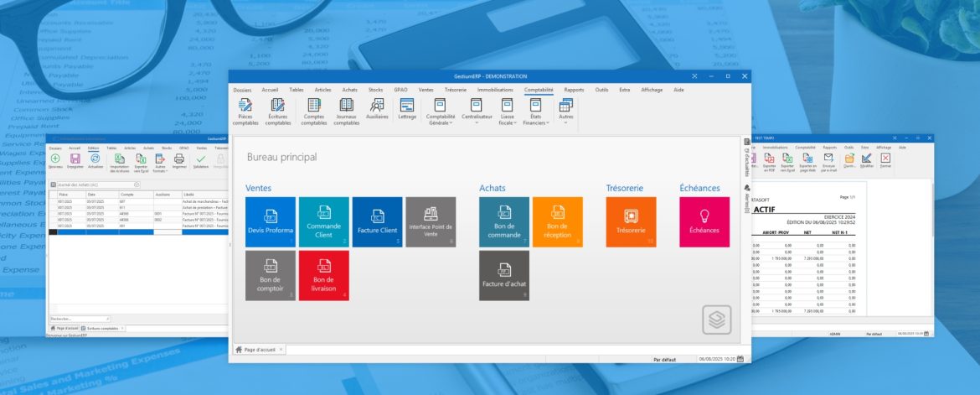Expand the États Financiers dropdown

pyautogui.click(x=535, y=112)
